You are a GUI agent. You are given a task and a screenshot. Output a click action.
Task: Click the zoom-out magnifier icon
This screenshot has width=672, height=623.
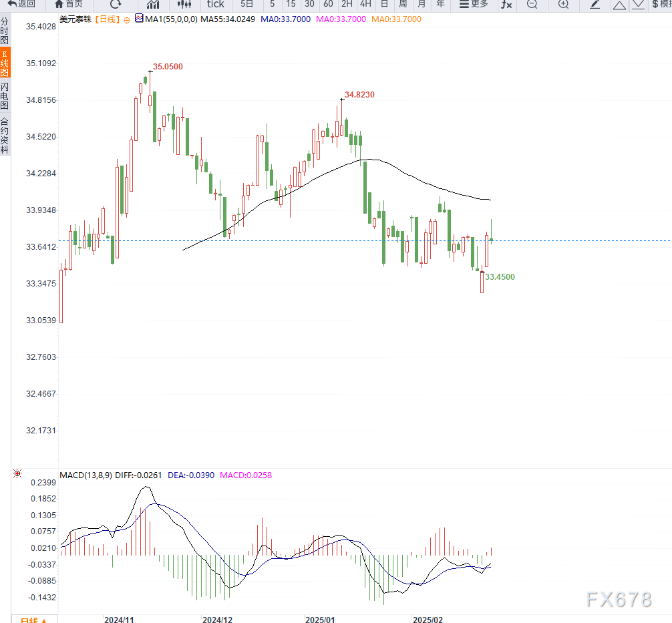(x=531, y=5)
